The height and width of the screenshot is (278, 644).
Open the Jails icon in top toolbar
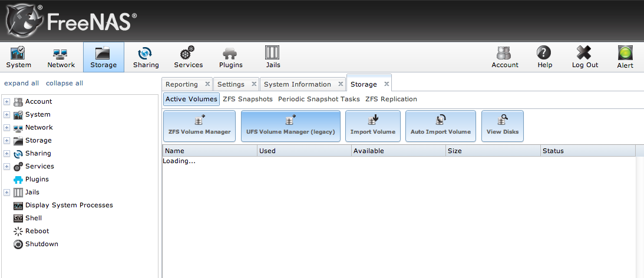point(273,57)
